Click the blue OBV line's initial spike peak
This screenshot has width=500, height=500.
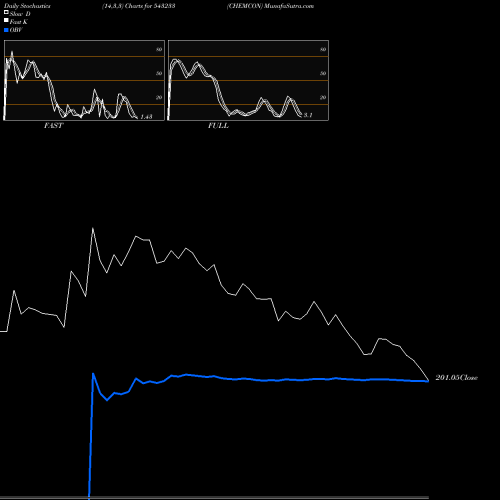click(x=93, y=373)
